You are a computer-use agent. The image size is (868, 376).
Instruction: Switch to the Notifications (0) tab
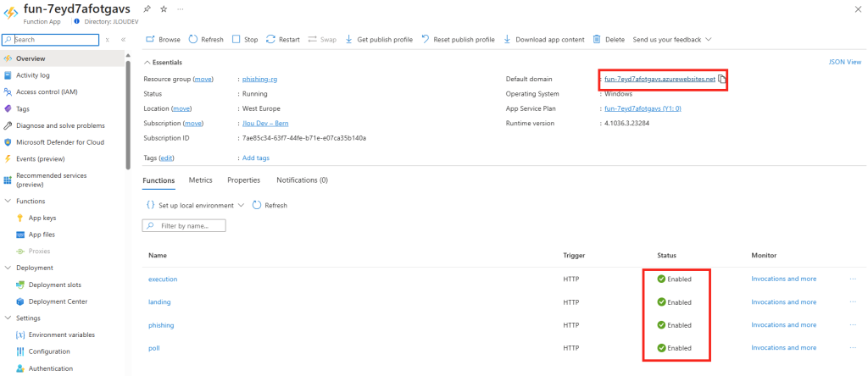point(303,180)
